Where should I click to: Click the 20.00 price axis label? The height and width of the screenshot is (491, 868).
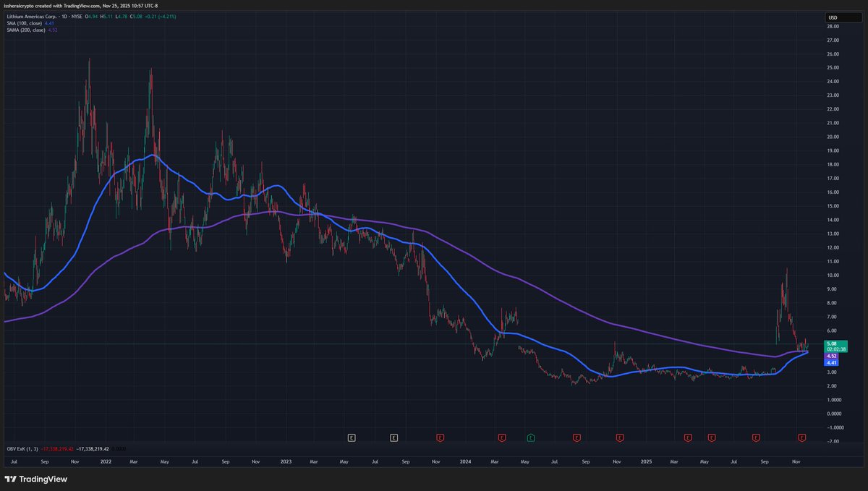[x=833, y=137]
